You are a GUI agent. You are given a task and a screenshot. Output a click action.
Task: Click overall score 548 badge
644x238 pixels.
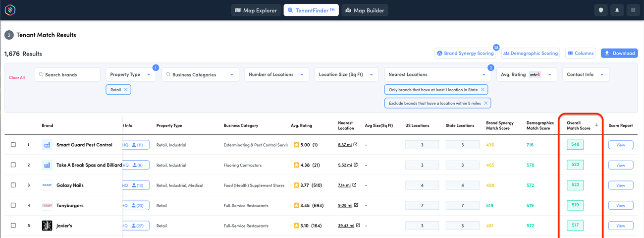[x=575, y=145]
